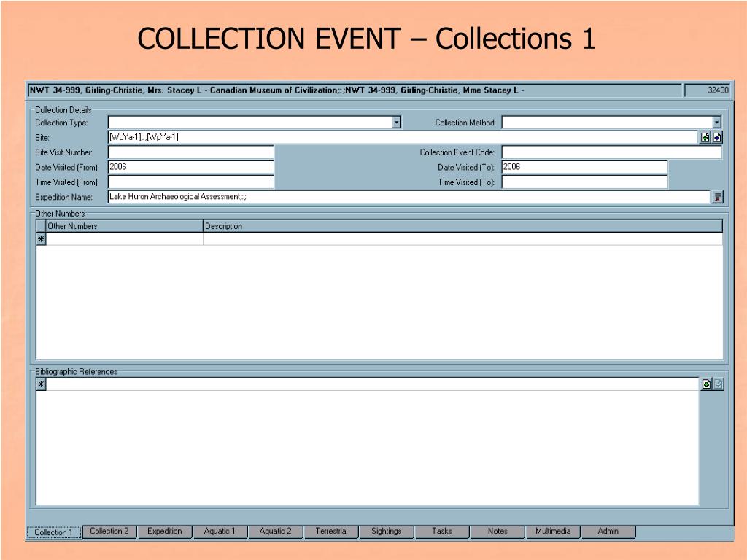Click the Site Visit Number field

pos(191,152)
